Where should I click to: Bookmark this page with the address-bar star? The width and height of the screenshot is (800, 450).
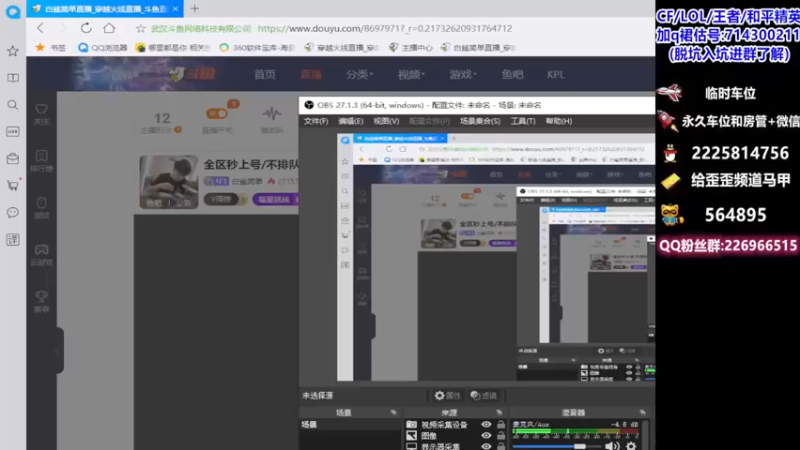tap(141, 29)
